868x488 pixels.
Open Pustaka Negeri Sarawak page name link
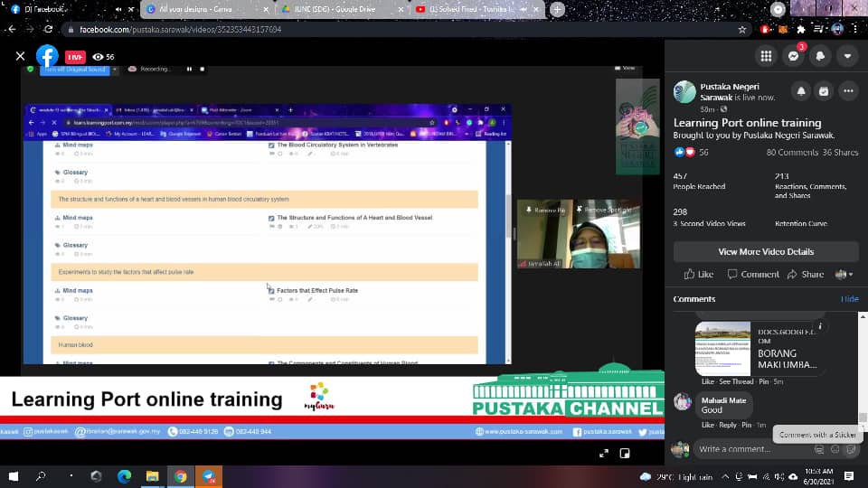point(730,91)
